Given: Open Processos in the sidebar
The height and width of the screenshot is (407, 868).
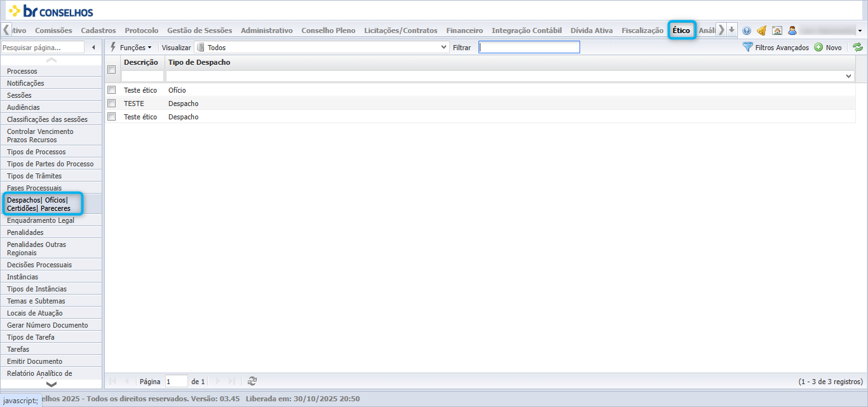Looking at the screenshot, I should click(51, 71).
